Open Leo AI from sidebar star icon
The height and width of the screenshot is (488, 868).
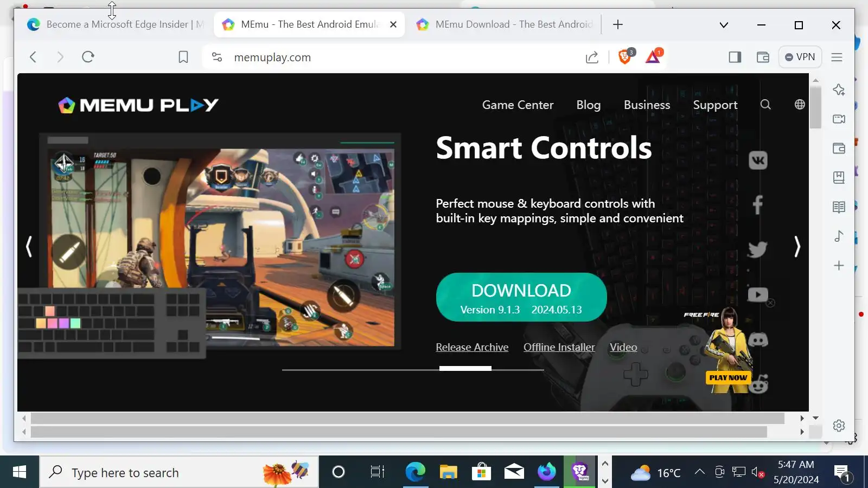tap(839, 89)
